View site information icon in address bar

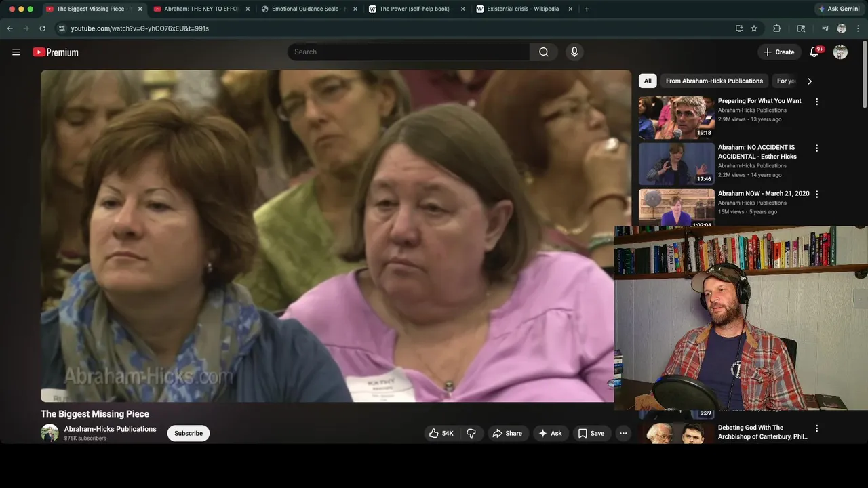[62, 28]
